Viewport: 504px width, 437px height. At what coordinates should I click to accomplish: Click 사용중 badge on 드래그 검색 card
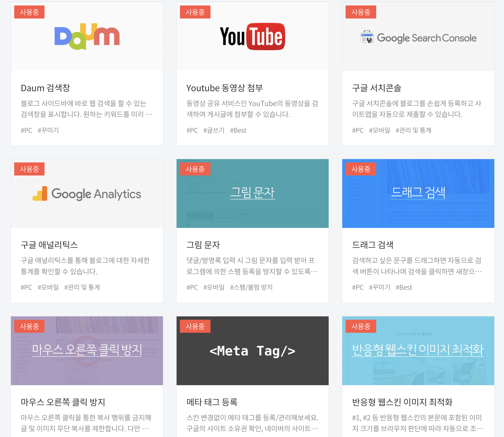[361, 169]
